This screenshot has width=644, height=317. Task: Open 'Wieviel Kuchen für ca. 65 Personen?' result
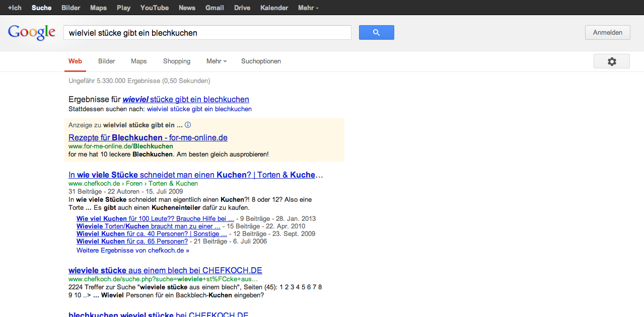132,242
